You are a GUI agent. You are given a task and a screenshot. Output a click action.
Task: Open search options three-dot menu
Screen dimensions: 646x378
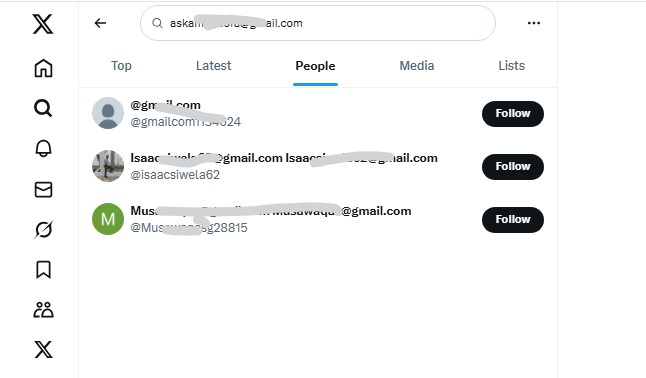[x=534, y=23]
